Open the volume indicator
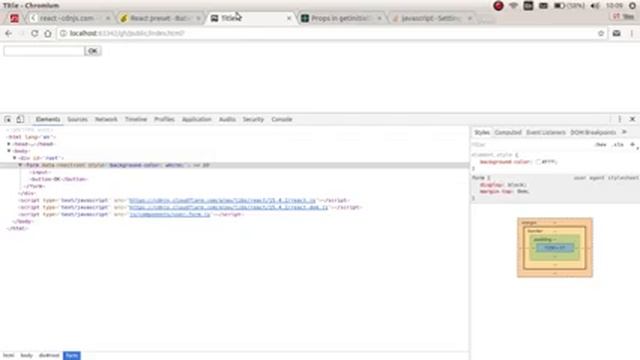Screen dimensions: 640x360 [x=595, y=6]
